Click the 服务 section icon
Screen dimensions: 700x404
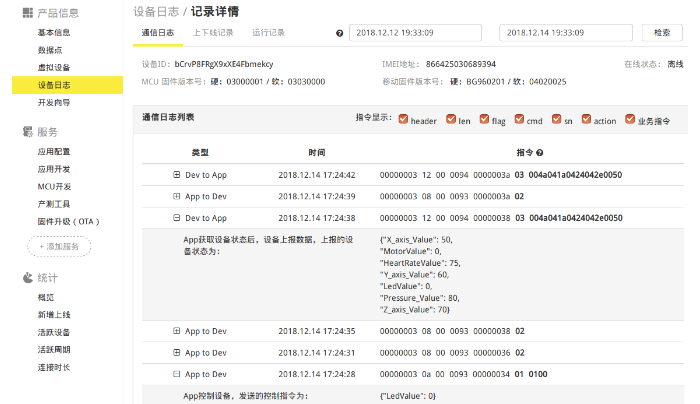coord(28,132)
